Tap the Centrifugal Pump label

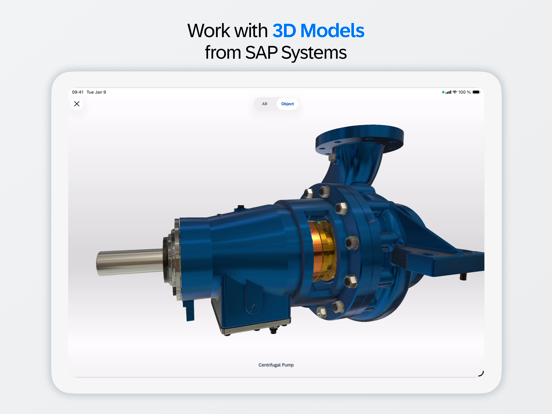[x=276, y=365]
